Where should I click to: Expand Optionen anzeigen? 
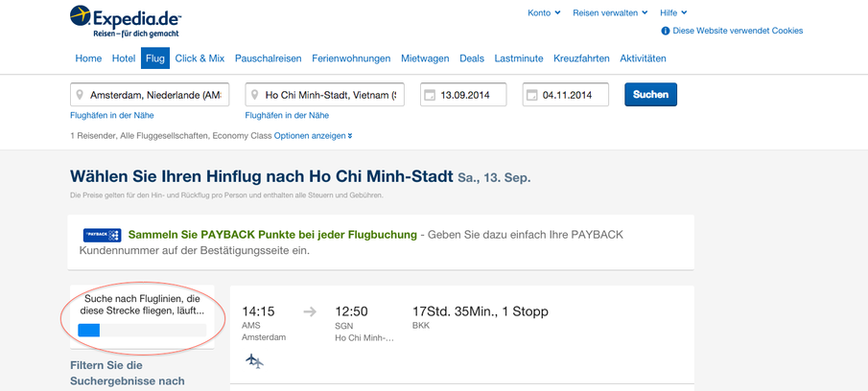[x=314, y=135]
